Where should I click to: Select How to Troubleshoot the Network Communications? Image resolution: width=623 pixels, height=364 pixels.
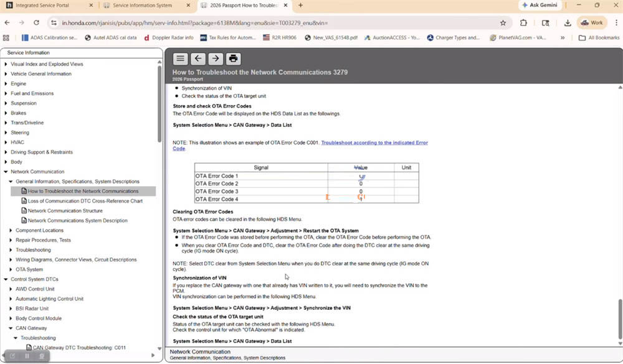(x=83, y=191)
